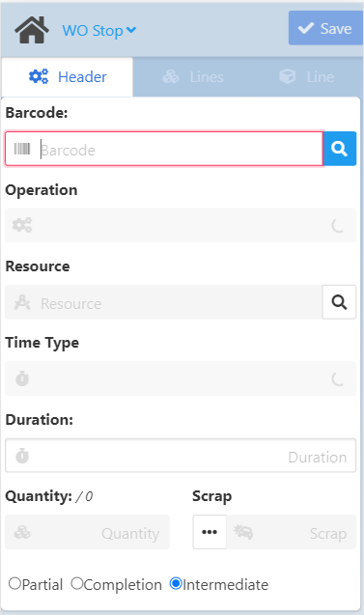Click the Save button
Image resolution: width=364 pixels, height=615 pixels.
coord(325,28)
